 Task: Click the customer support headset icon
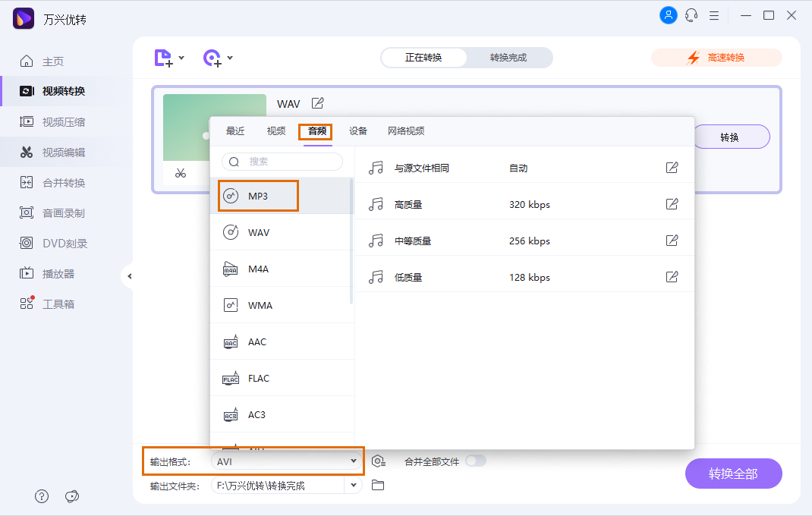[691, 15]
